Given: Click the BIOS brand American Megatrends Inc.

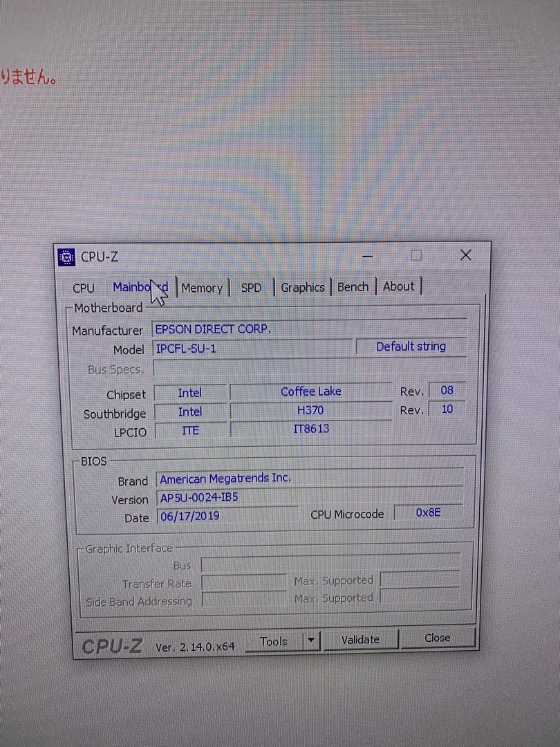Looking at the screenshot, I should [310, 479].
